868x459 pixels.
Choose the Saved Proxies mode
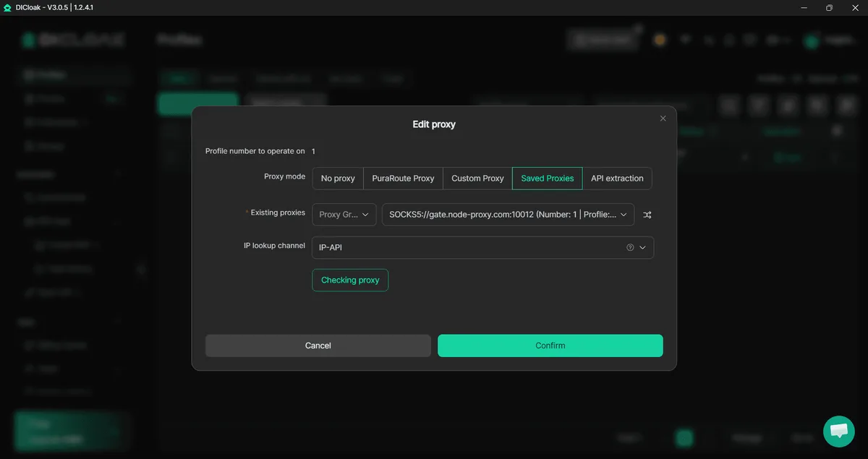548,179
